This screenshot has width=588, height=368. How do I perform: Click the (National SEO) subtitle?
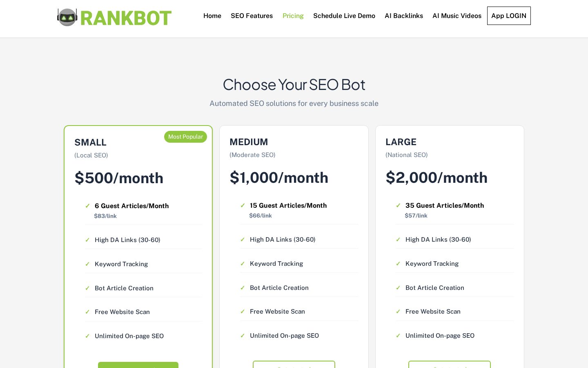(x=407, y=155)
